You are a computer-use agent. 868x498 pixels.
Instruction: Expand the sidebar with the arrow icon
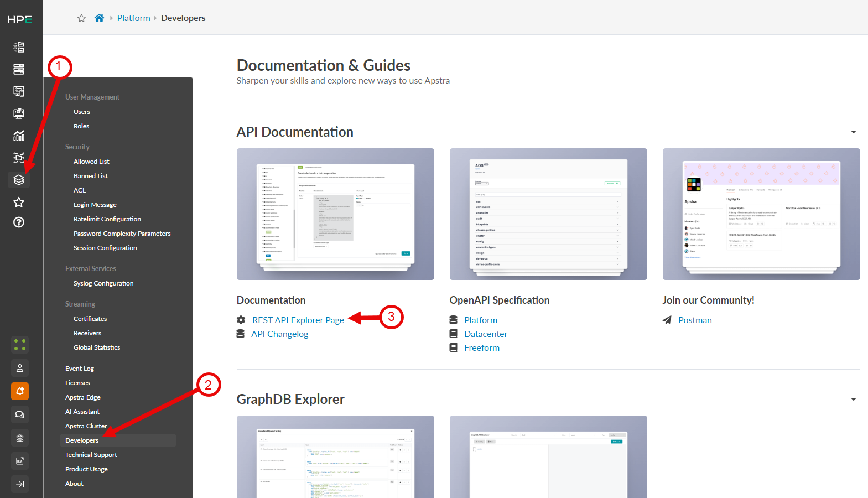[20, 484]
